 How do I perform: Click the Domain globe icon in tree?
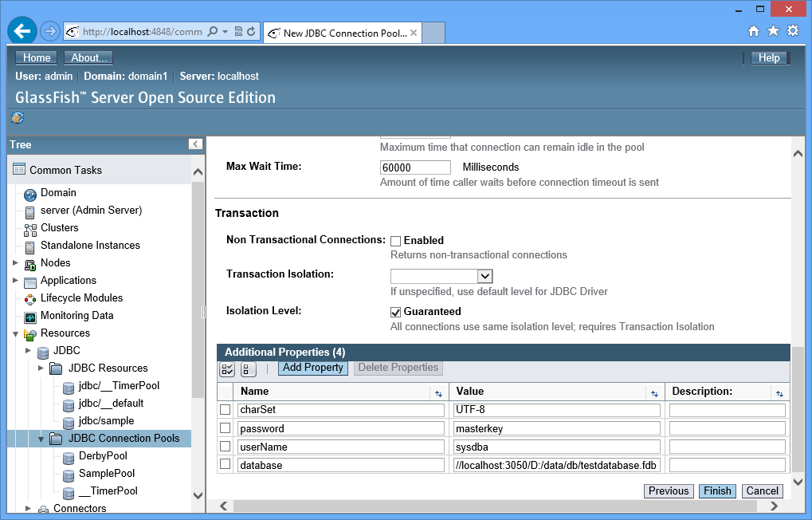pyautogui.click(x=30, y=195)
